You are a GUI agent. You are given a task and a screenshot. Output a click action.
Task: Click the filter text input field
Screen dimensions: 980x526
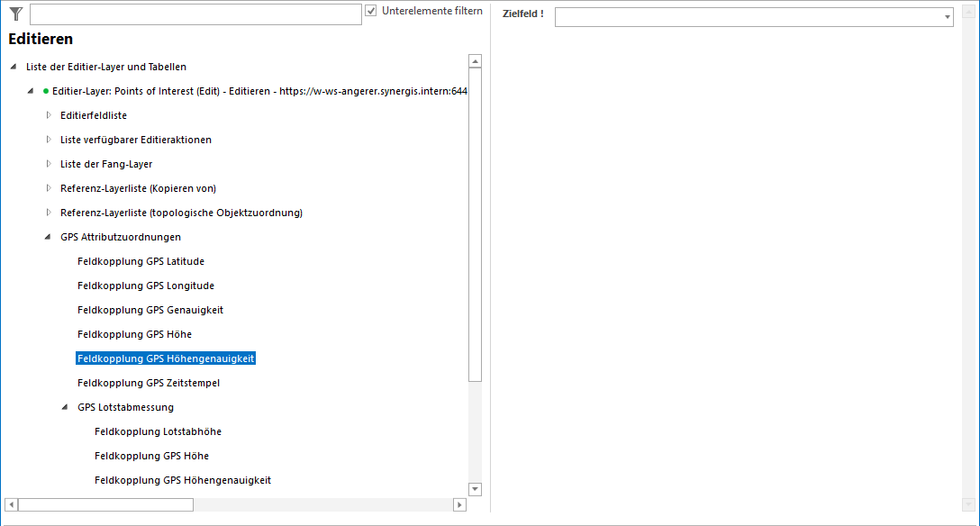[195, 14]
